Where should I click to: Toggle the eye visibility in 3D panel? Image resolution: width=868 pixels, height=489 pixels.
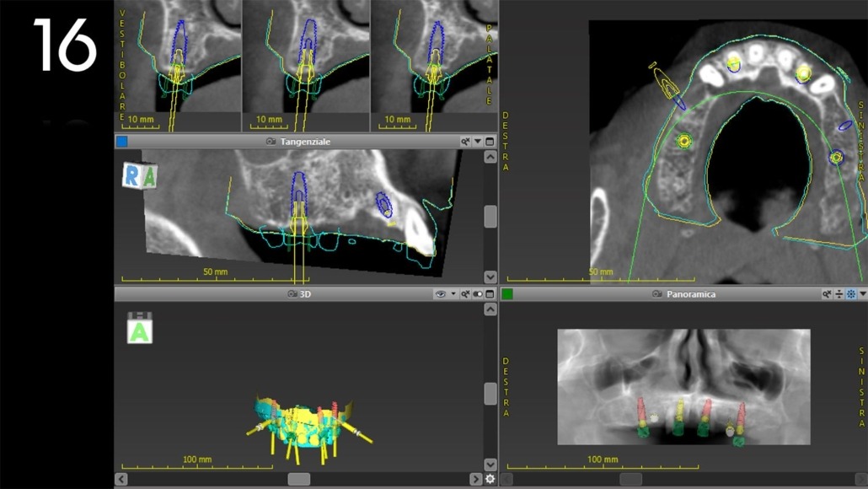[x=439, y=294]
